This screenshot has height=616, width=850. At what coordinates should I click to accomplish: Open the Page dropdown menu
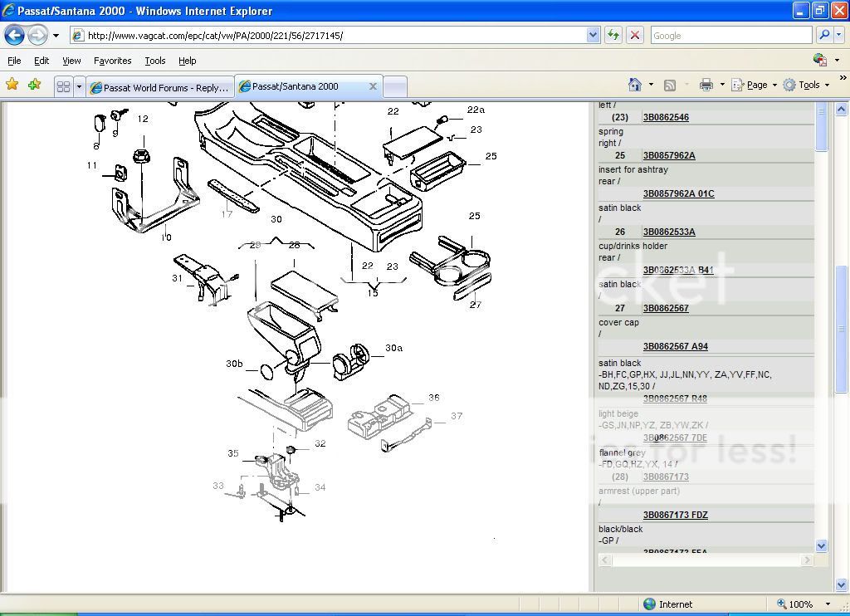click(x=761, y=85)
